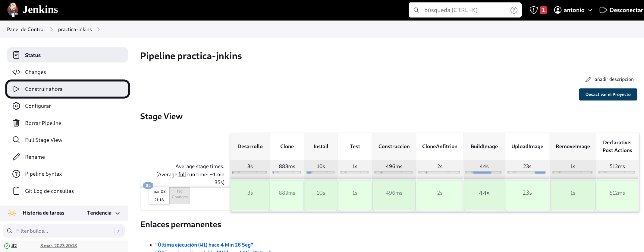Open the Changes menu item
This screenshot has width=644, height=252.
coord(68,72)
